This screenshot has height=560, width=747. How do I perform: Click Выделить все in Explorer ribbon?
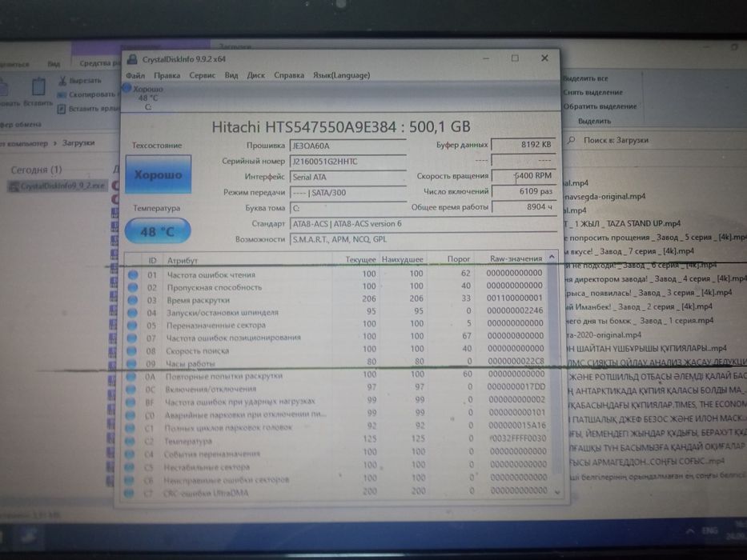pos(585,78)
